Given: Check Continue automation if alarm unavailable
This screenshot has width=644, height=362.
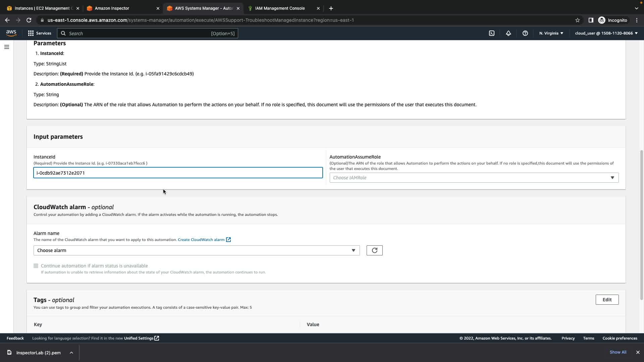Looking at the screenshot, I should tap(36, 266).
